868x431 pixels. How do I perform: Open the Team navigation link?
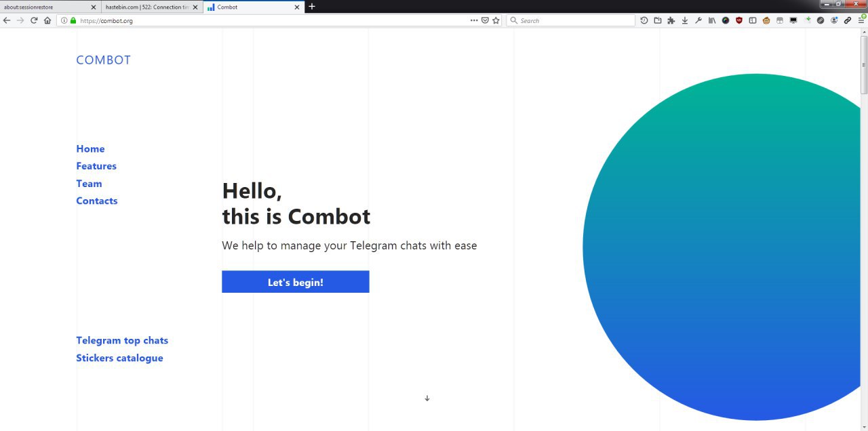click(89, 184)
